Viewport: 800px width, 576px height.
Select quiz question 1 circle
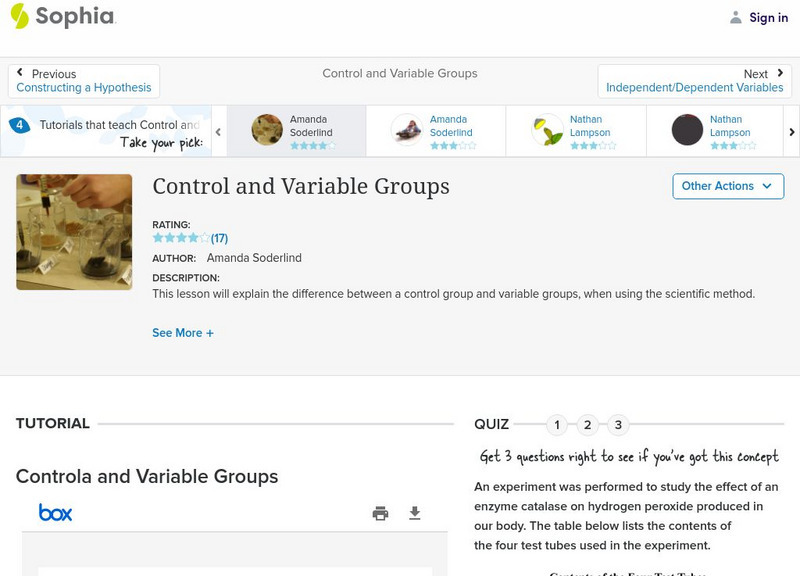(557, 424)
